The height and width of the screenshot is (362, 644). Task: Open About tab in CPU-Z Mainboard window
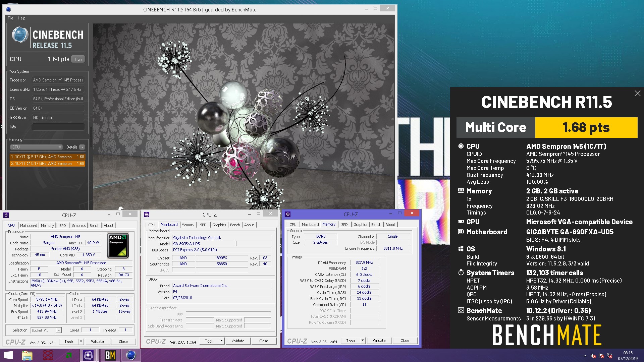pyautogui.click(x=249, y=225)
